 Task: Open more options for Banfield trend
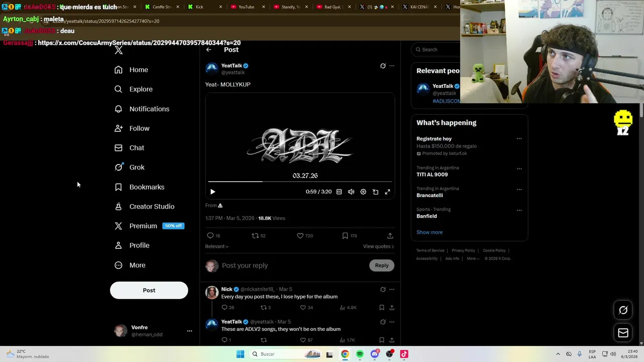(x=519, y=210)
